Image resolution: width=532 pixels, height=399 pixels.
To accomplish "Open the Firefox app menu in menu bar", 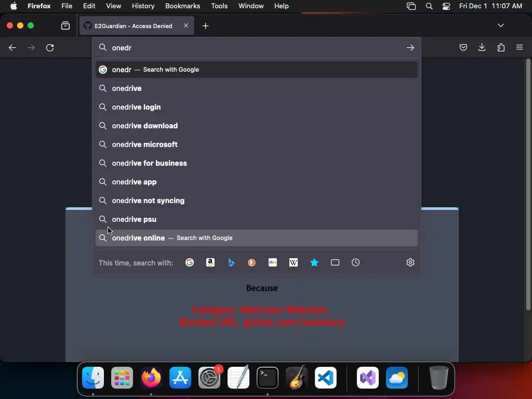I will (39, 6).
